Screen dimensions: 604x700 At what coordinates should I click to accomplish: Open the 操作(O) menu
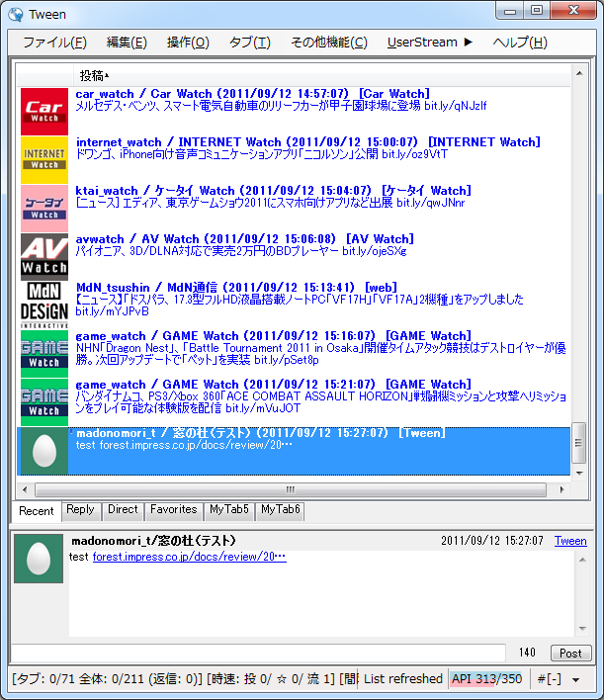pos(188,43)
